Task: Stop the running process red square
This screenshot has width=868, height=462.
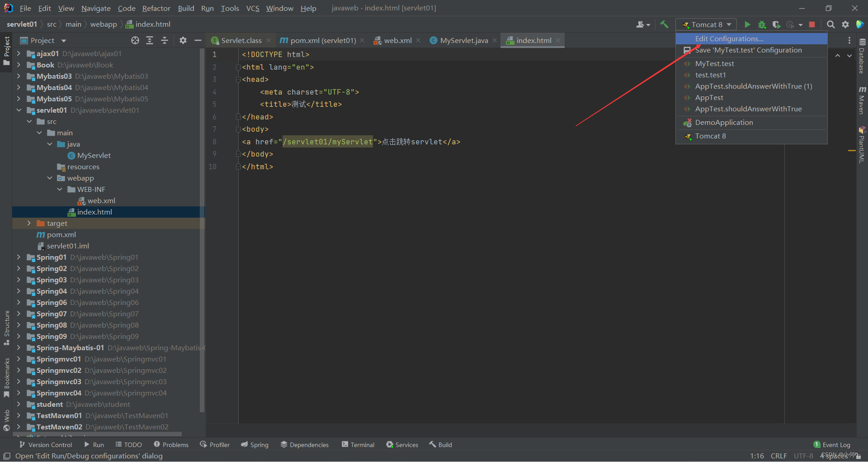Action: [812, 24]
